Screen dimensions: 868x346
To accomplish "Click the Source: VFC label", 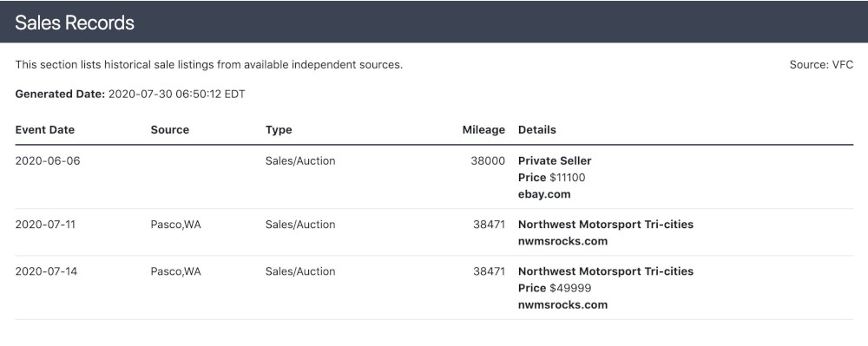I will tap(821, 65).
